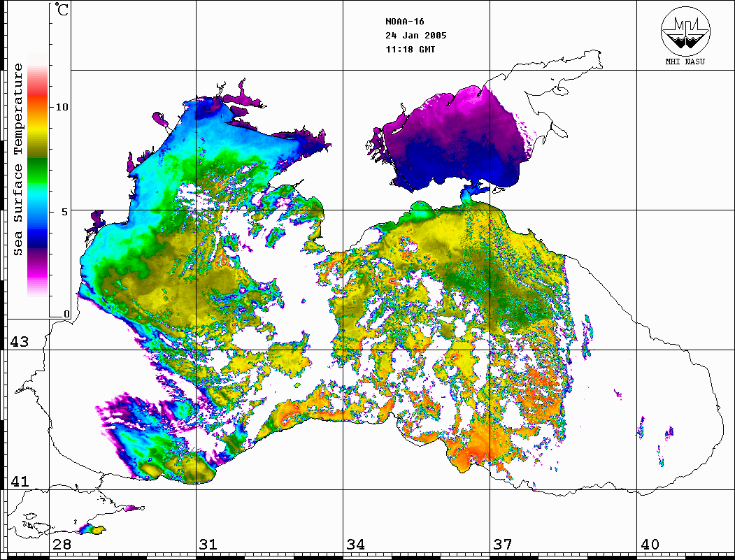The image size is (735, 560).
Task: Click the 'NOAA-16' satellite label
Action: coord(404,22)
